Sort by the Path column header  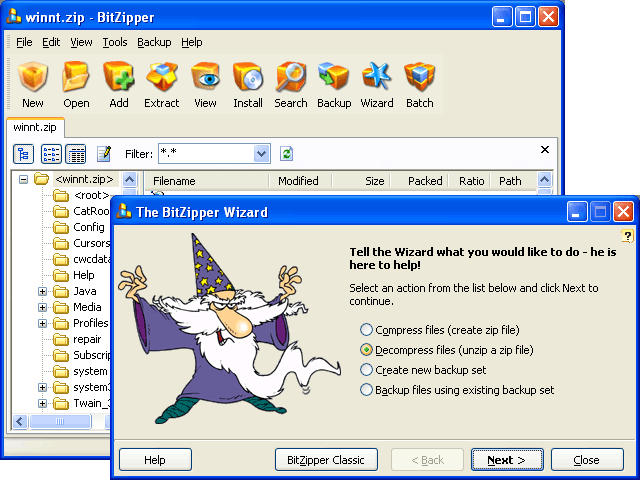click(513, 181)
